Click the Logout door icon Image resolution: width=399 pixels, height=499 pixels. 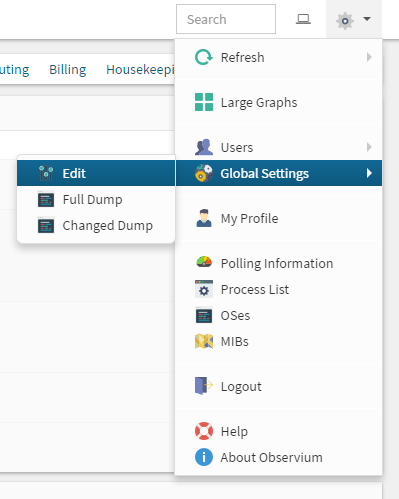204,386
